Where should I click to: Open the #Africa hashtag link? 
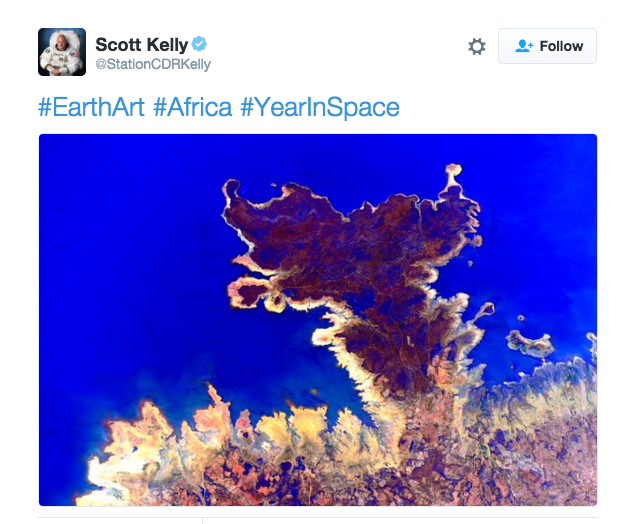(193, 107)
